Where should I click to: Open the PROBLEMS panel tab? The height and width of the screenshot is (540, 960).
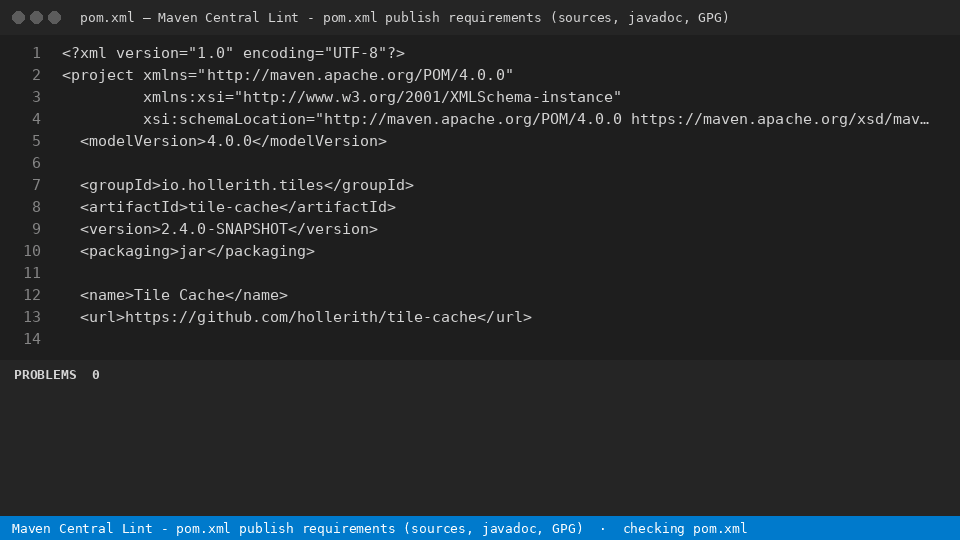tap(45, 375)
